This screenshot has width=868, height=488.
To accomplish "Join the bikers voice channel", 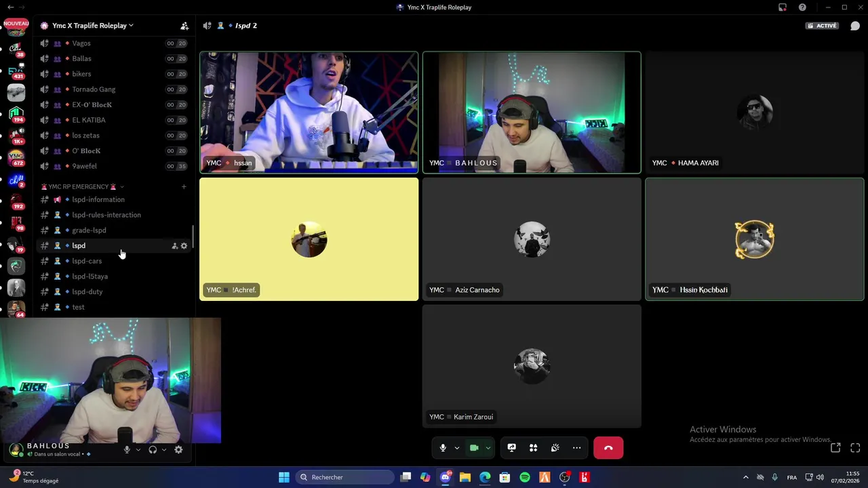I will pos(114,74).
